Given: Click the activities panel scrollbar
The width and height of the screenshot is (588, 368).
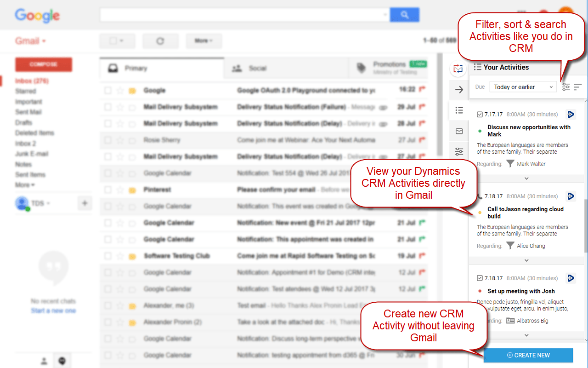Looking at the screenshot, I should point(586,225).
